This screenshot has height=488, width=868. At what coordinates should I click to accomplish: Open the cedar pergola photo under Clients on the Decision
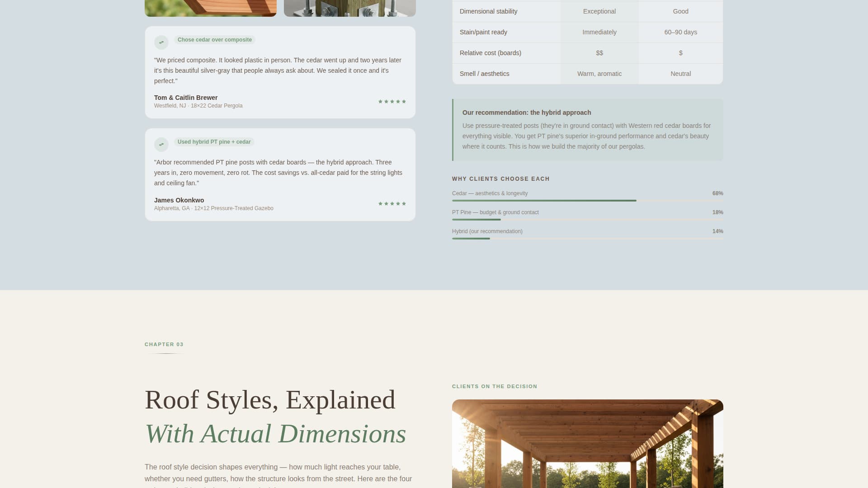[588, 444]
